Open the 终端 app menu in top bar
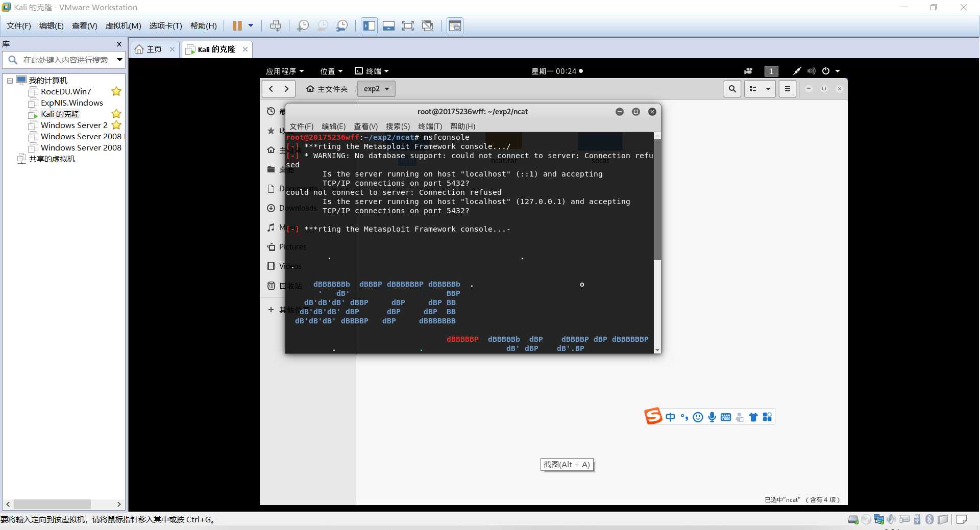 coord(372,71)
